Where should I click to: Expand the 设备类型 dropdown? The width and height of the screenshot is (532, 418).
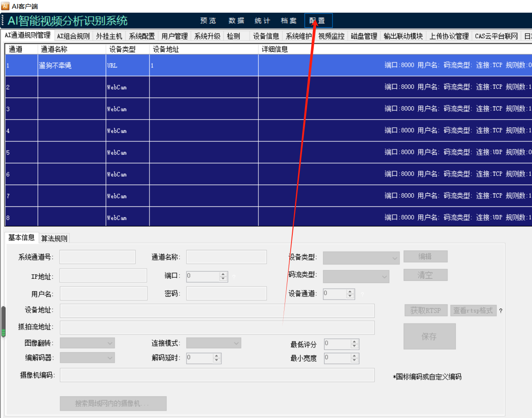pyautogui.click(x=361, y=257)
